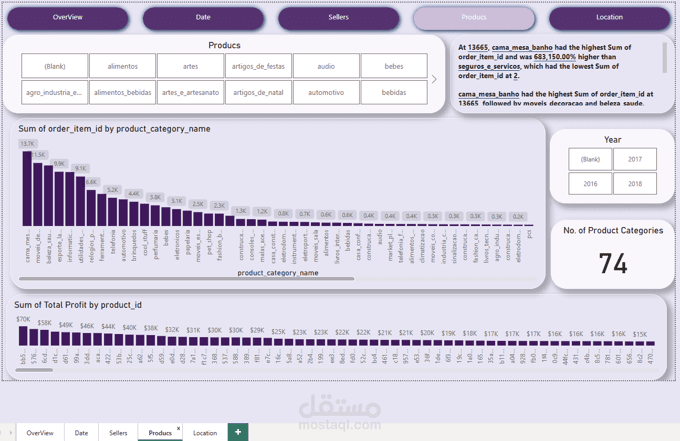Open the Location navigation button
Screen dimensions: 680x441
pyautogui.click(x=609, y=18)
